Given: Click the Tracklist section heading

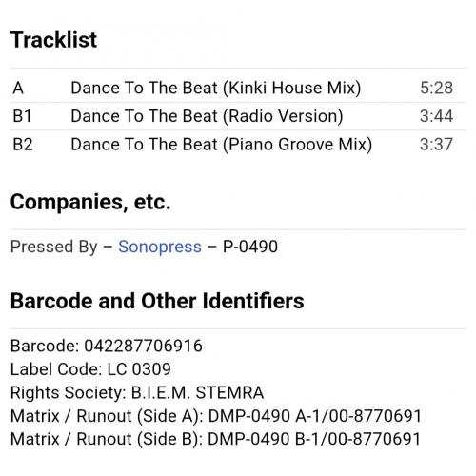Looking at the screenshot, I should tap(53, 40).
